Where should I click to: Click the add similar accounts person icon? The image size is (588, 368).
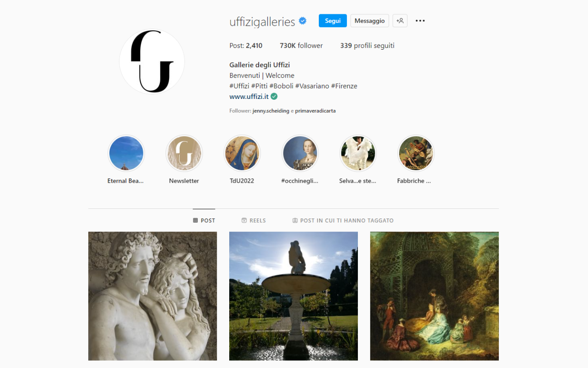(400, 21)
